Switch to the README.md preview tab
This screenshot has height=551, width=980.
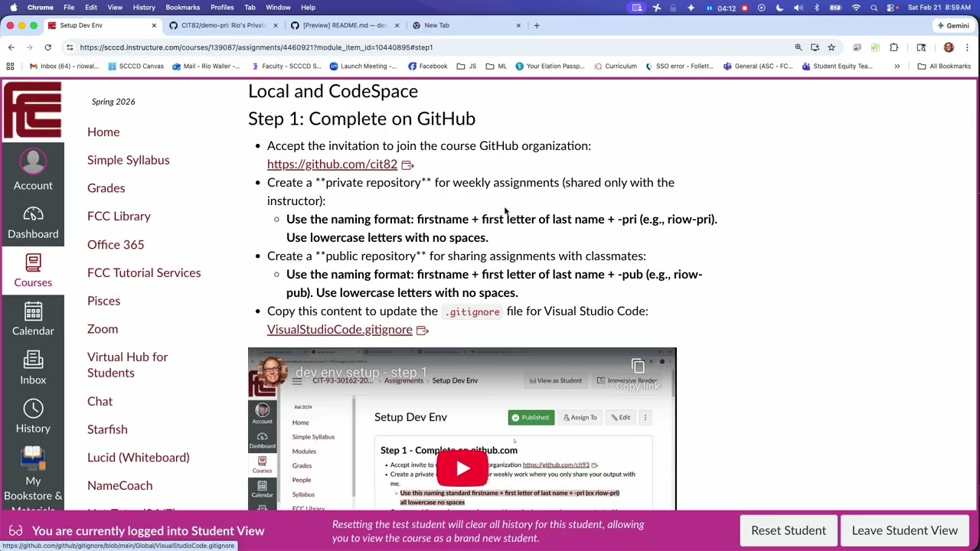(345, 25)
